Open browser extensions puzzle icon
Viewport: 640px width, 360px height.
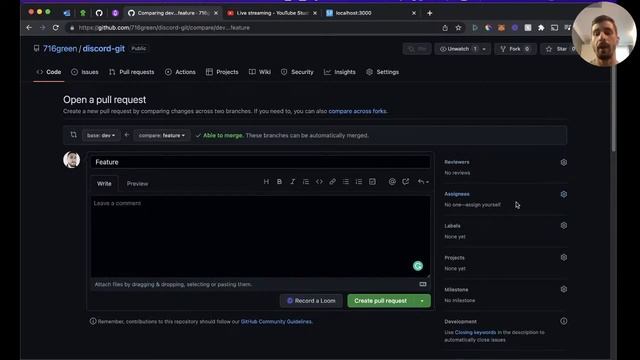541,28
